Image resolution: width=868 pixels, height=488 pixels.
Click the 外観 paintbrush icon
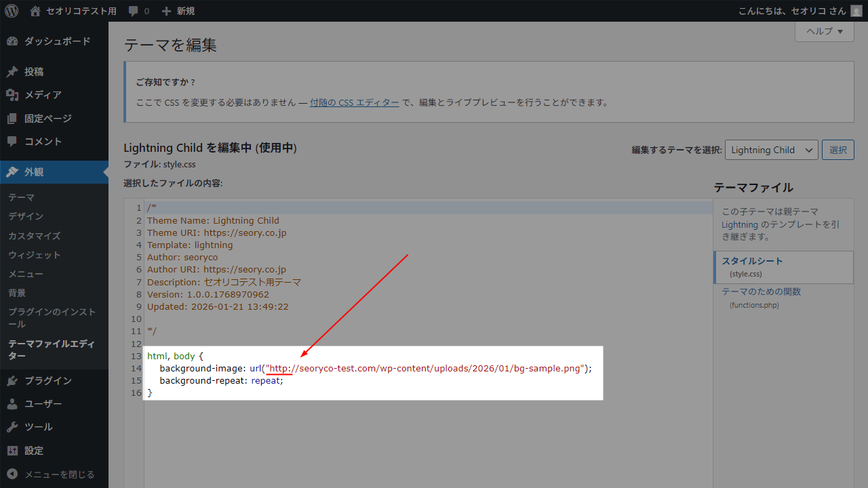coord(12,171)
